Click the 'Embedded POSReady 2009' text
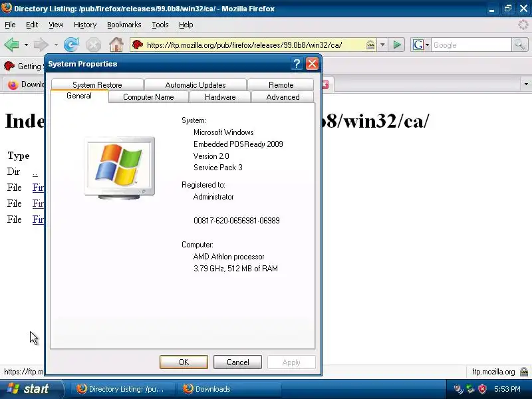 coord(238,144)
